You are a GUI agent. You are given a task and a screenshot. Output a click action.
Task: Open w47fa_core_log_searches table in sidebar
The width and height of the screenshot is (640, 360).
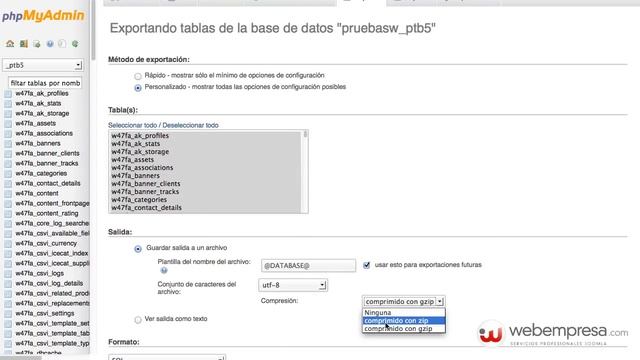click(x=52, y=223)
